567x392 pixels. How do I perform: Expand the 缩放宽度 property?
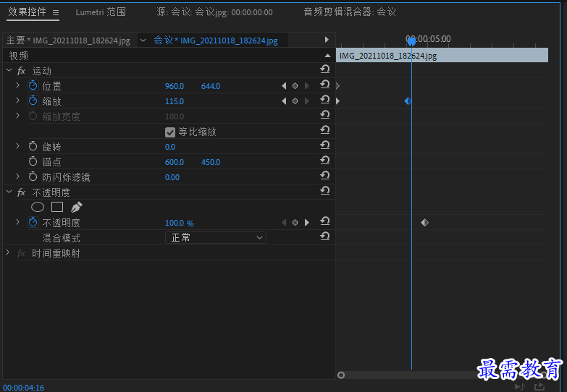click(17, 116)
